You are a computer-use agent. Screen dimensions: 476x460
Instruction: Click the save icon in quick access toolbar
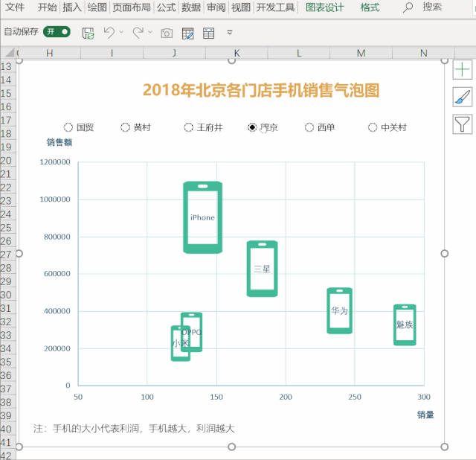pyautogui.click(x=88, y=33)
